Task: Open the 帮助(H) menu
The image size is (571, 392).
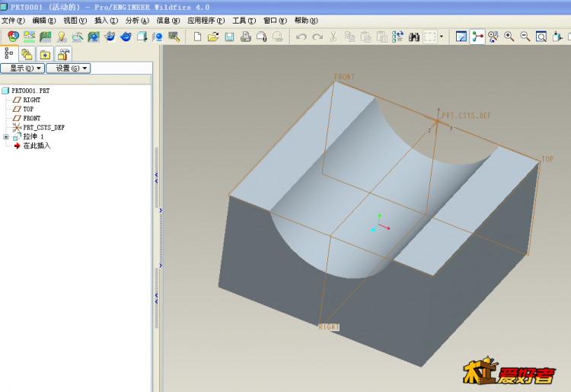Action: tap(306, 21)
